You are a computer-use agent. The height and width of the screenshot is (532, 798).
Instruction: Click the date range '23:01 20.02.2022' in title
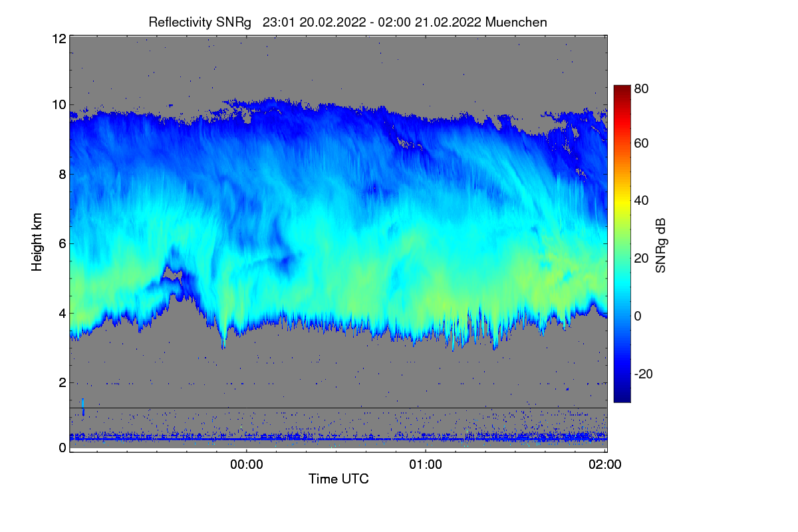[x=315, y=22]
